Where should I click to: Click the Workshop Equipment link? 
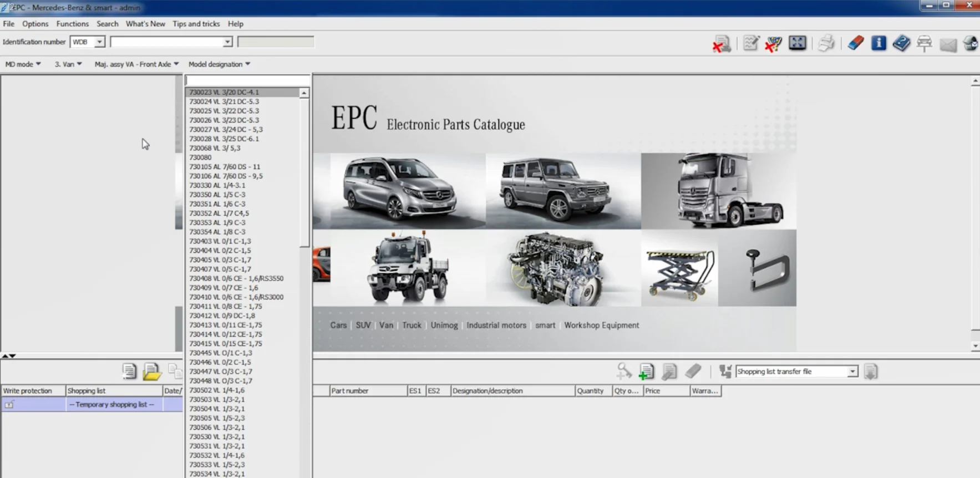click(602, 326)
